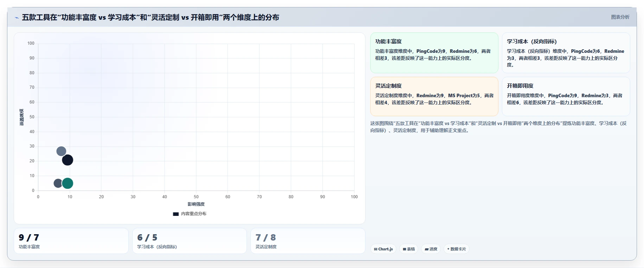The width and height of the screenshot is (644, 268).
Task: Click the y-axis tick label 100
Action: (x=31, y=43)
